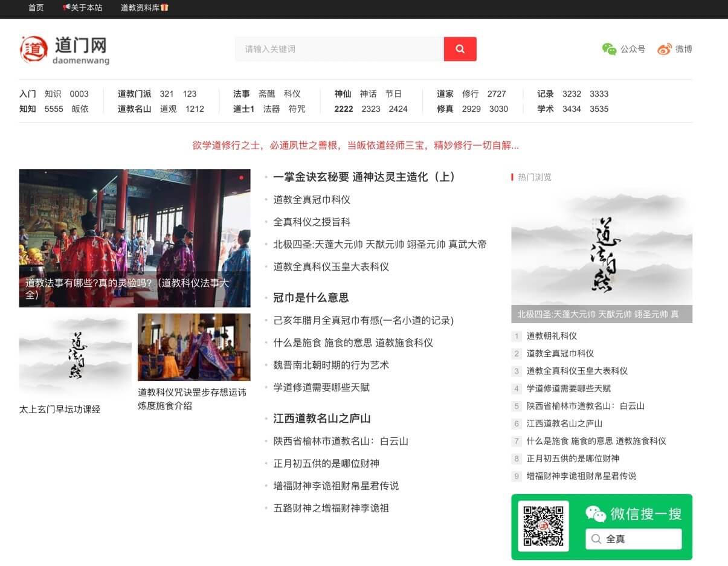Click into the keyword search field

[x=338, y=49]
